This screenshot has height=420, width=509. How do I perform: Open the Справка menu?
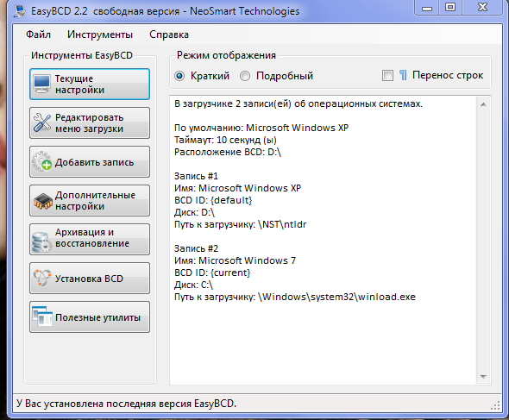pos(169,34)
